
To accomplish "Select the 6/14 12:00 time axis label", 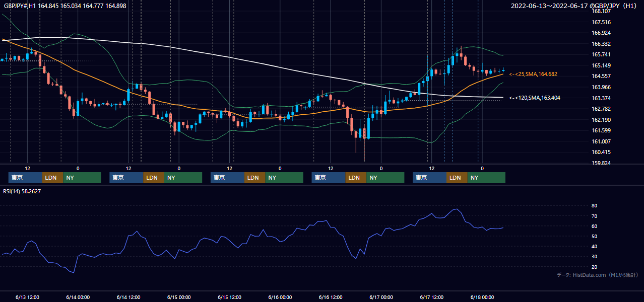I will 128,297.
